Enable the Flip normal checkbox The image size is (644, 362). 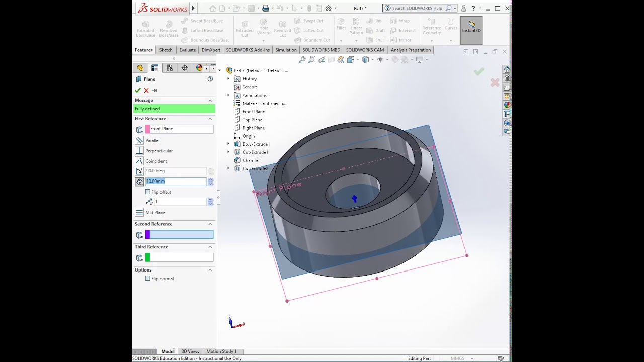pyautogui.click(x=148, y=279)
